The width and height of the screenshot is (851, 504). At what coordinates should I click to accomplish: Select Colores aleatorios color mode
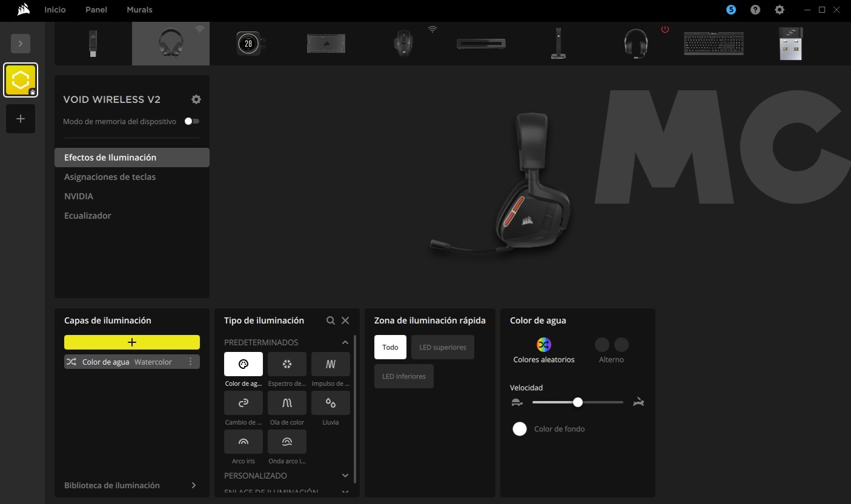[543, 345]
